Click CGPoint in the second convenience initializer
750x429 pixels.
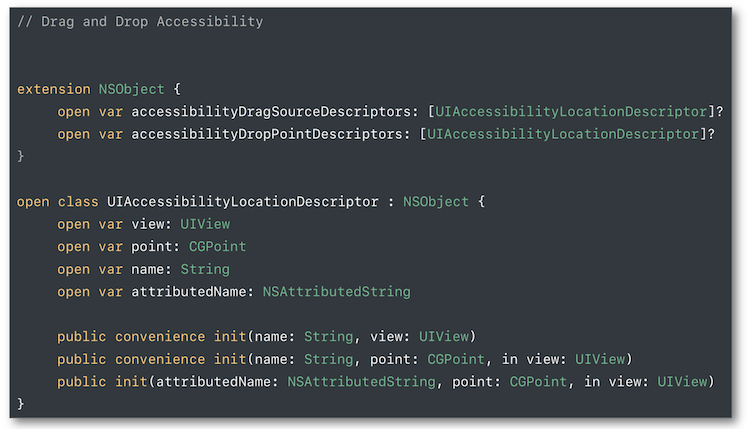point(453,358)
